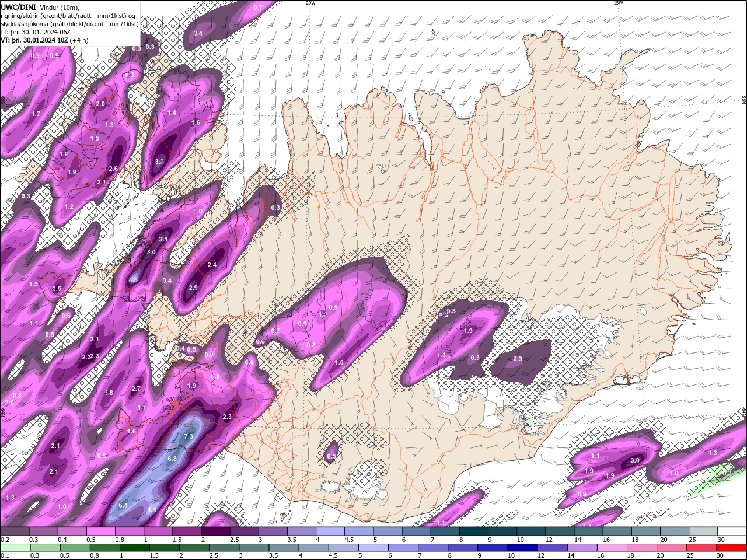Viewport: 747px width, 560px height.
Task: Select the pale green swatch above the 0.1 label
Action: coord(15,548)
